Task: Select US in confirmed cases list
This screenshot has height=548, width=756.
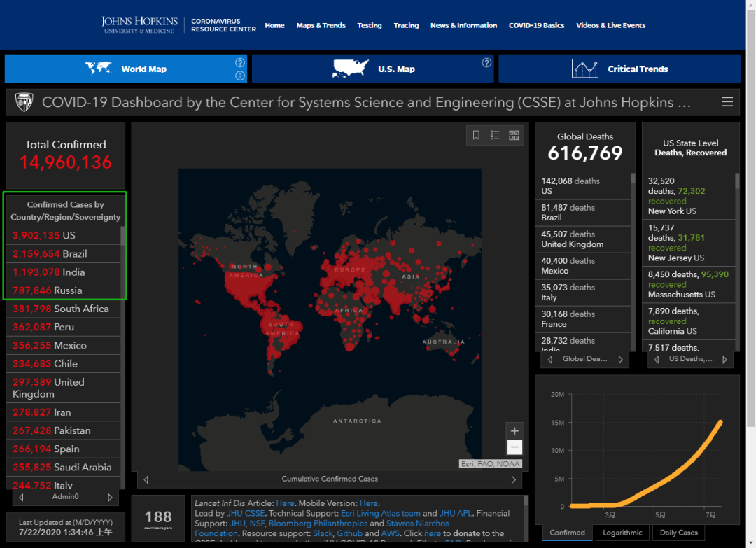Action: coord(63,235)
